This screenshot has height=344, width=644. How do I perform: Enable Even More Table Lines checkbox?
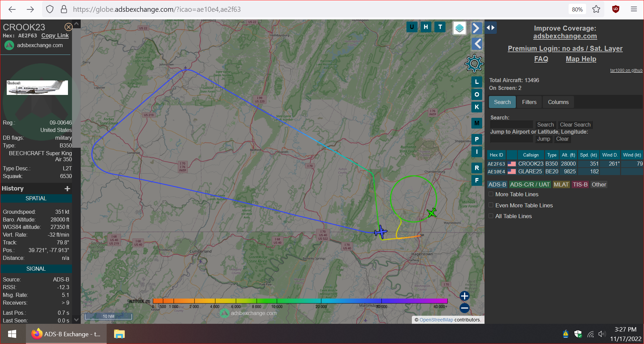pos(491,205)
